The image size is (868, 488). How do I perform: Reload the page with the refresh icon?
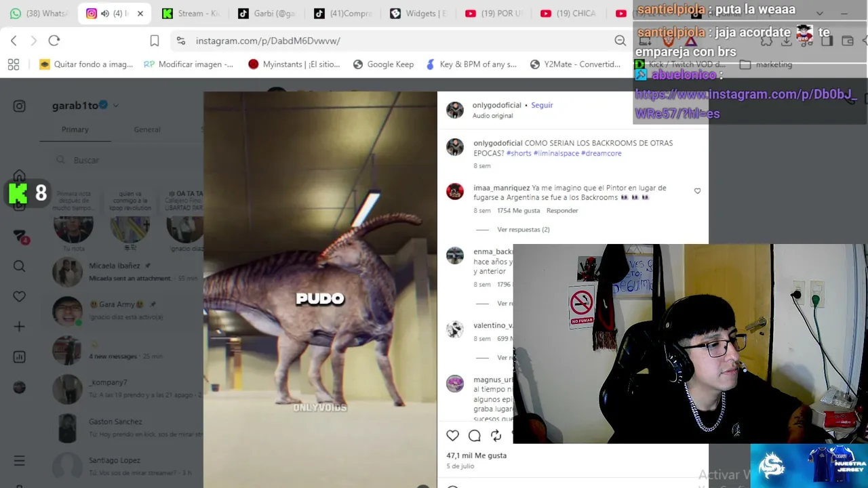point(54,41)
